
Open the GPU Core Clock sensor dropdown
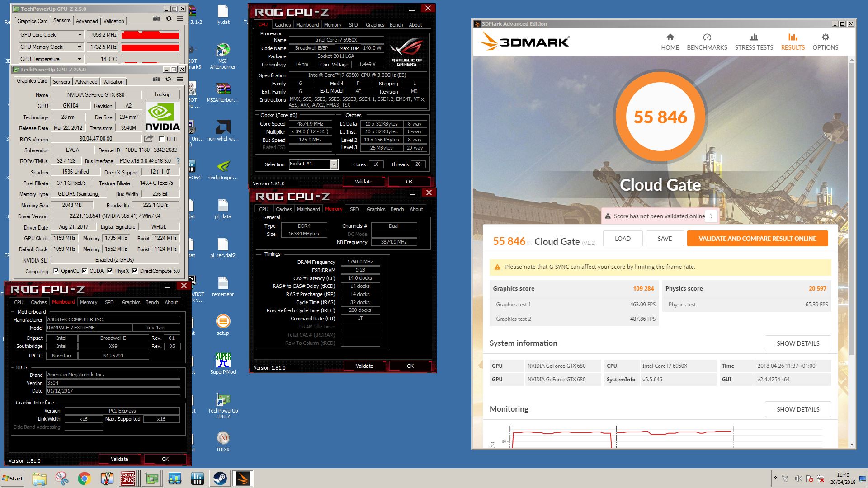80,35
